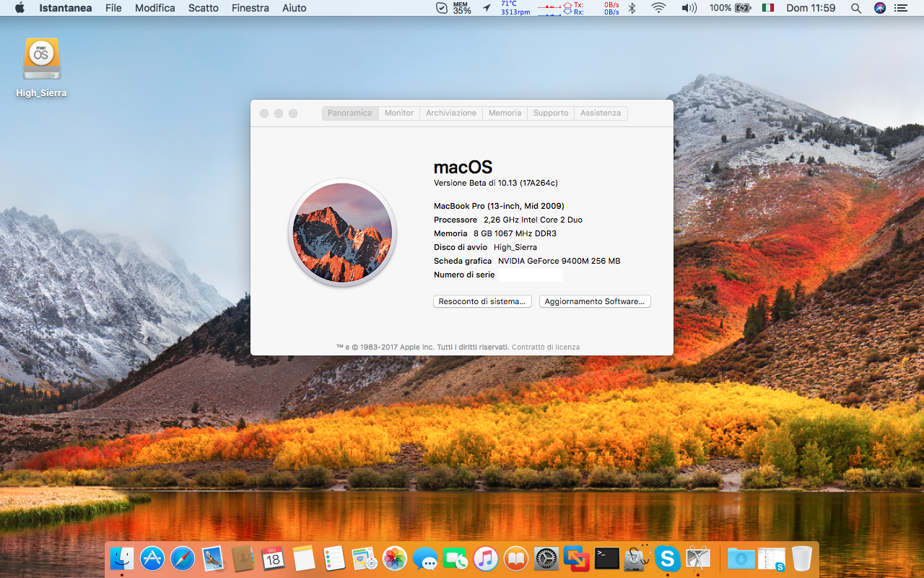
Task: Switch to the Supporto tab
Action: [x=551, y=113]
